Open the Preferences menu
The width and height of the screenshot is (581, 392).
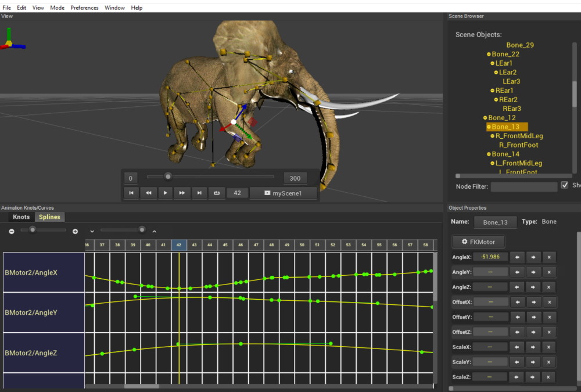[84, 8]
